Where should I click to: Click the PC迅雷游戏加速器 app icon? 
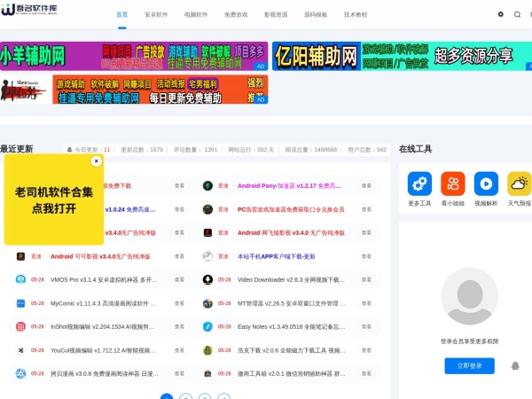tap(207, 209)
